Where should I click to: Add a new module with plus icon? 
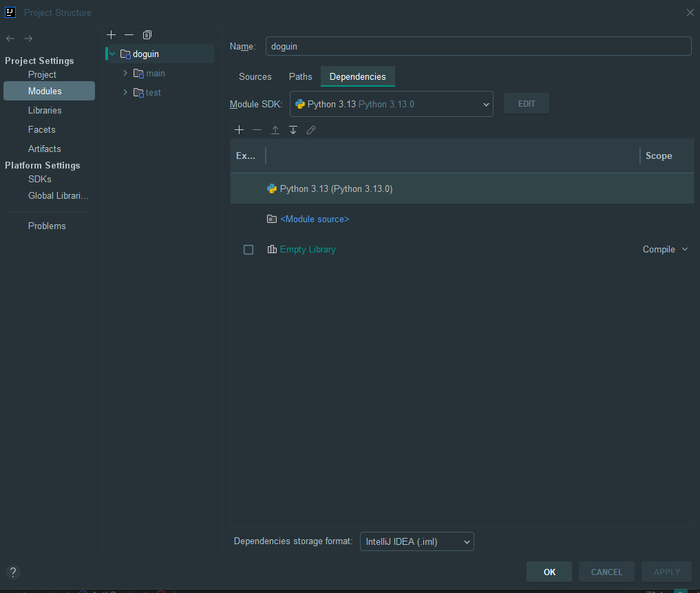(112, 35)
